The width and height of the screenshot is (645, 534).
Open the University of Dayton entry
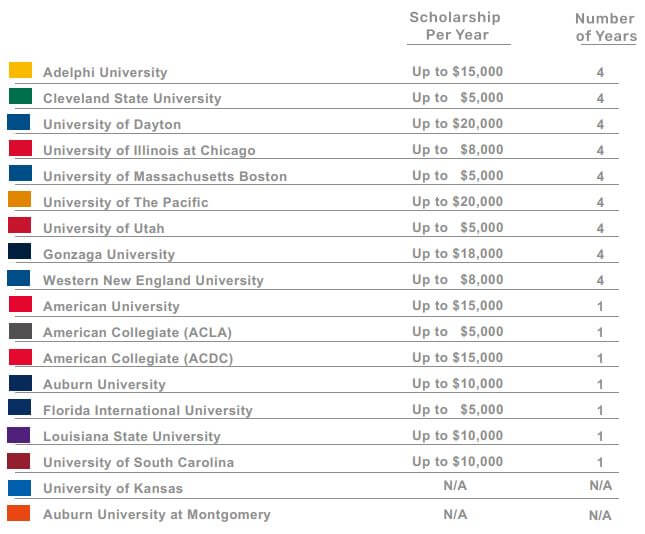pyautogui.click(x=112, y=124)
